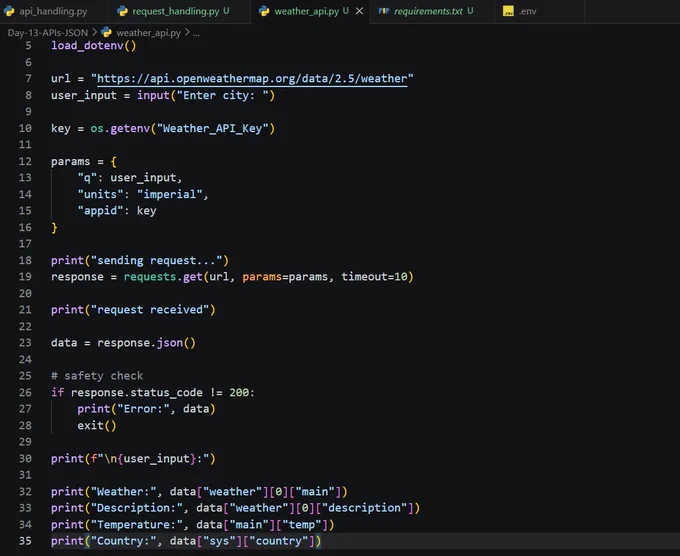Click the # safety check comment

(x=97, y=376)
